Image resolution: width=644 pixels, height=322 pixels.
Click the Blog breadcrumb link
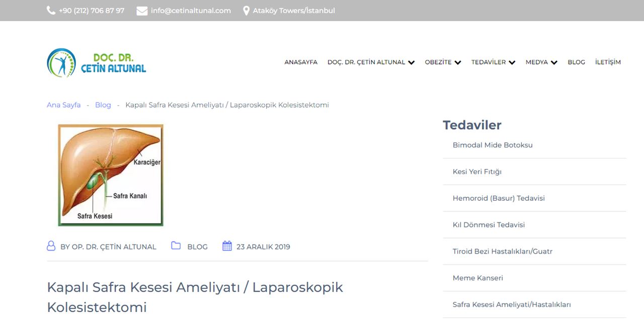point(103,105)
